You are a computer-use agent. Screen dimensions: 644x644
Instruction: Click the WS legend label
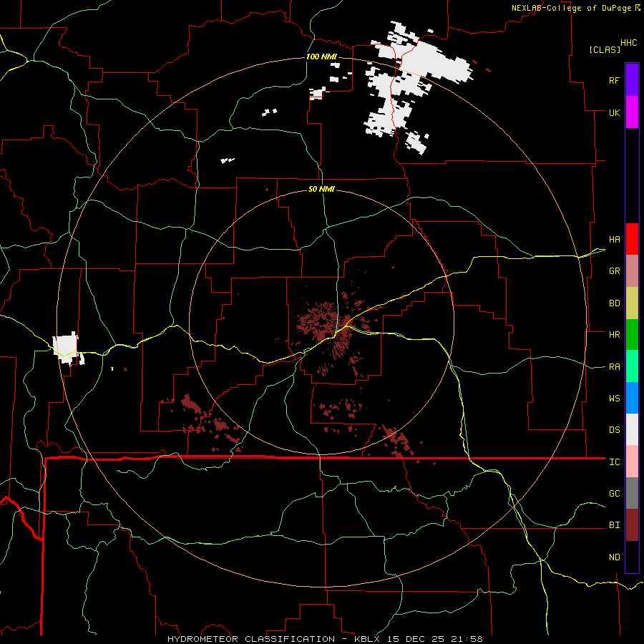coord(614,399)
